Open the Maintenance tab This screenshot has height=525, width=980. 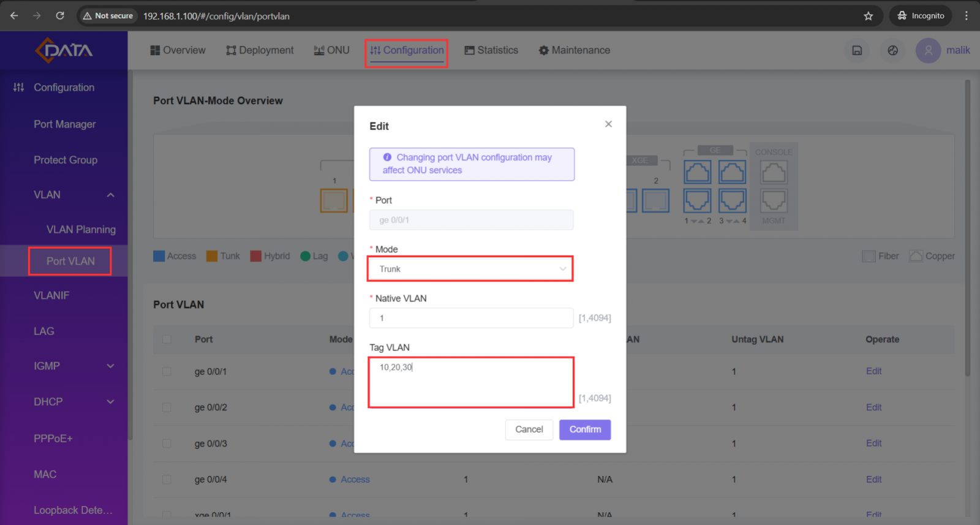pyautogui.click(x=575, y=50)
